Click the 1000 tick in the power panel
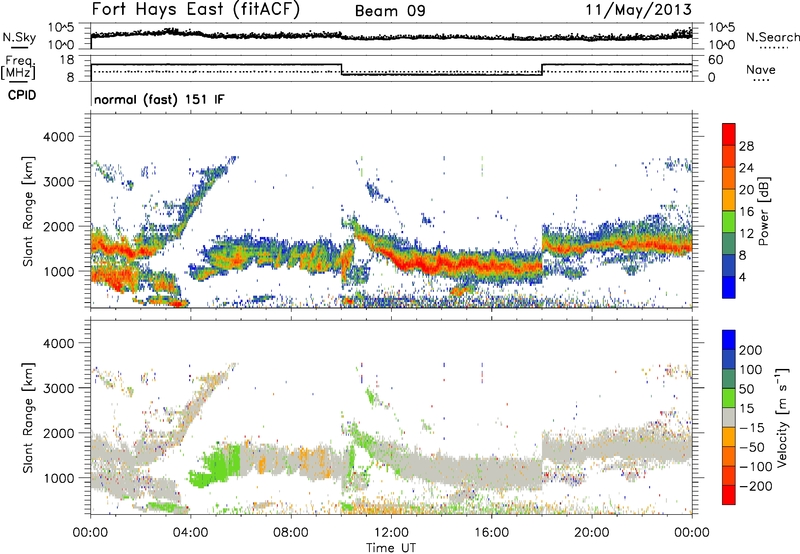Image resolution: width=800 pixels, height=554 pixels. 58,271
